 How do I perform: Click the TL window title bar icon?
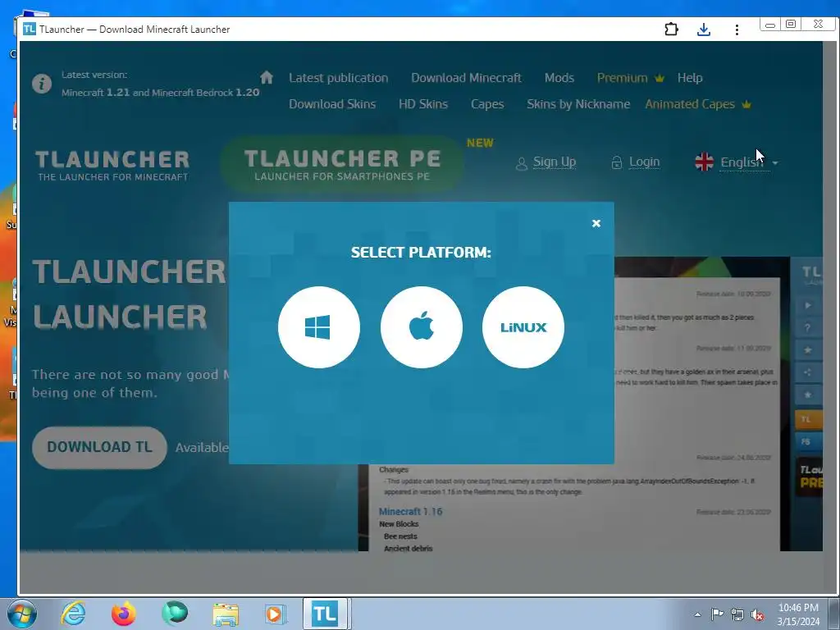pos(30,29)
